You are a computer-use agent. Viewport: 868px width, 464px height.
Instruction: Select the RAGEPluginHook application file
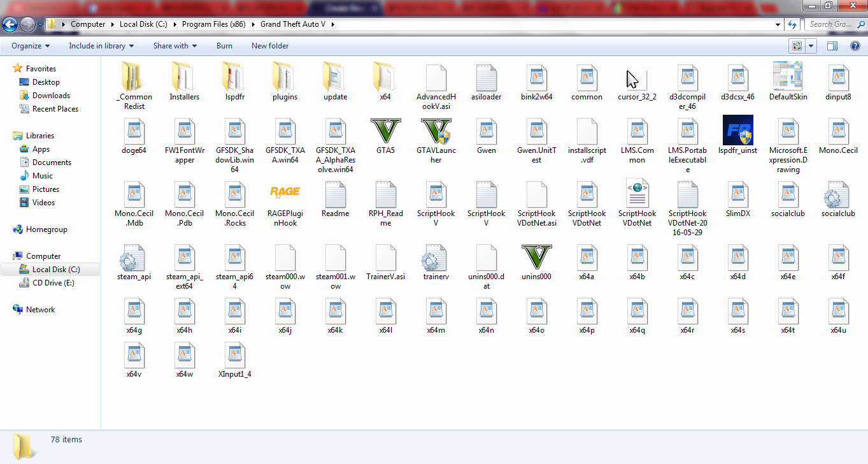[285, 192]
